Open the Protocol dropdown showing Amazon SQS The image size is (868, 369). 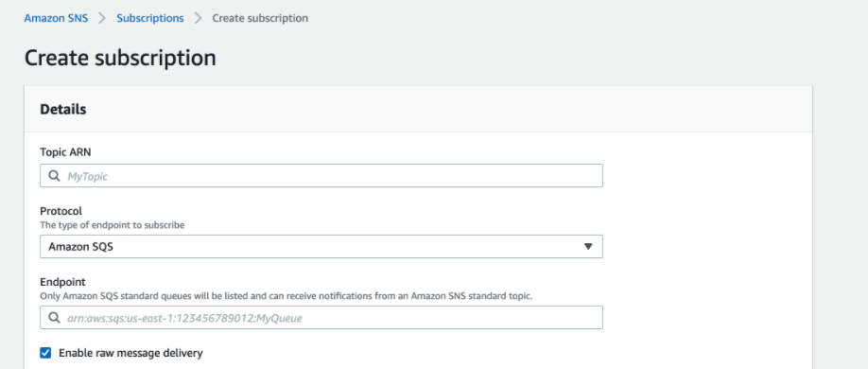[321, 247]
